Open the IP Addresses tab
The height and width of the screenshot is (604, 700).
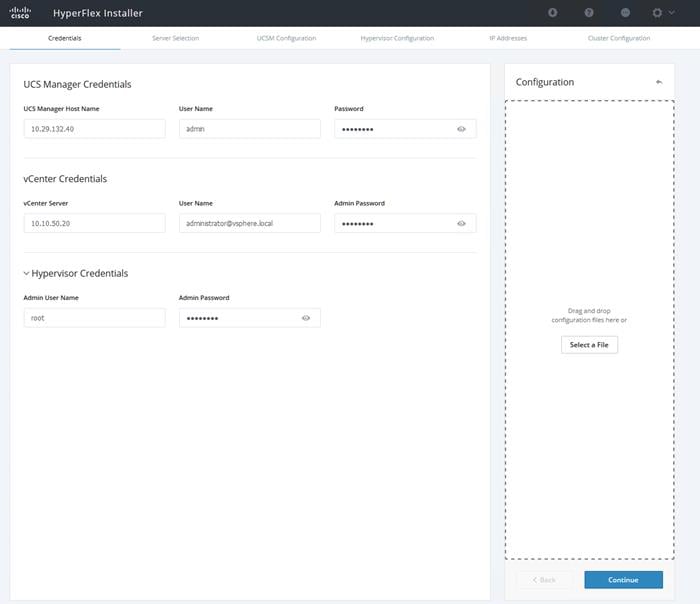point(508,38)
